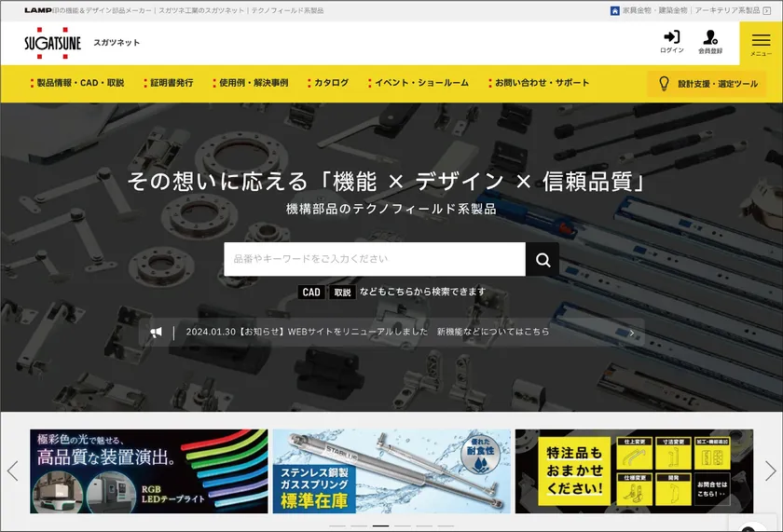This screenshot has width=783, height=532.
Task: Click スガツネット site name text
Action: (117, 43)
